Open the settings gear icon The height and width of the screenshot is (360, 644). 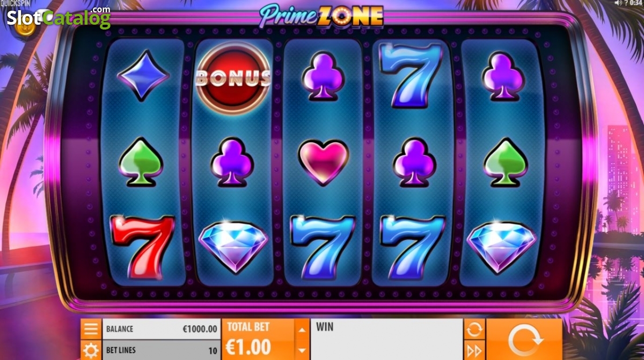tap(91, 350)
